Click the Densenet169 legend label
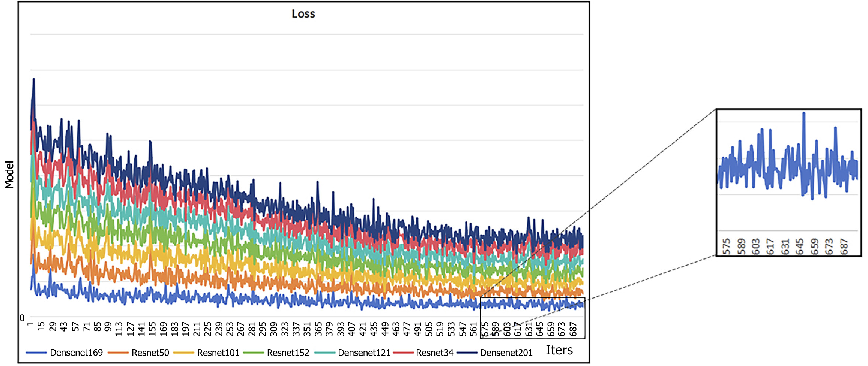 (76, 353)
